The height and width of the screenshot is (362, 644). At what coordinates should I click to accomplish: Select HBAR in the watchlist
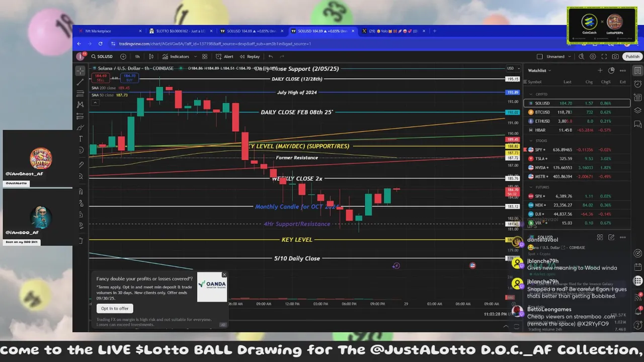[577, 130]
